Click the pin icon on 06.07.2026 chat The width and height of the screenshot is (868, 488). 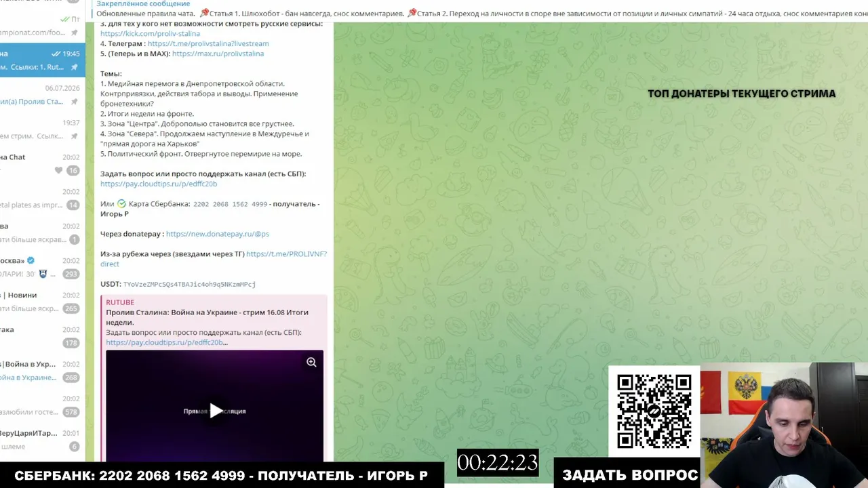click(x=74, y=102)
